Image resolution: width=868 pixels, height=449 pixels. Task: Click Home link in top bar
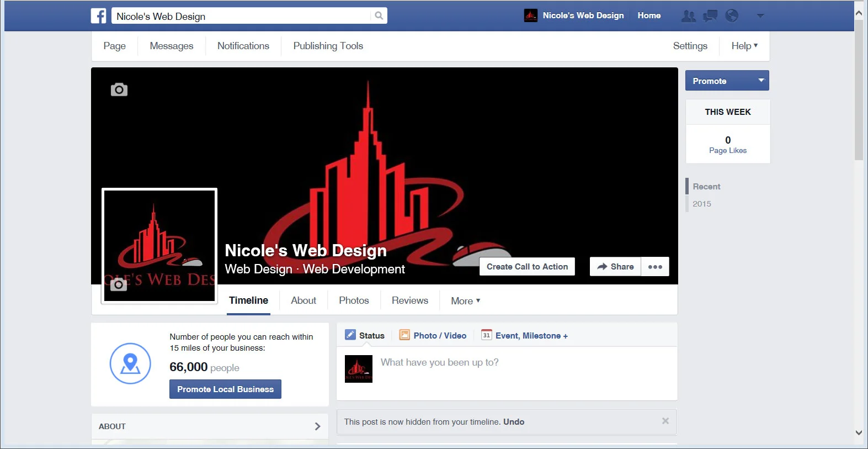[649, 15]
